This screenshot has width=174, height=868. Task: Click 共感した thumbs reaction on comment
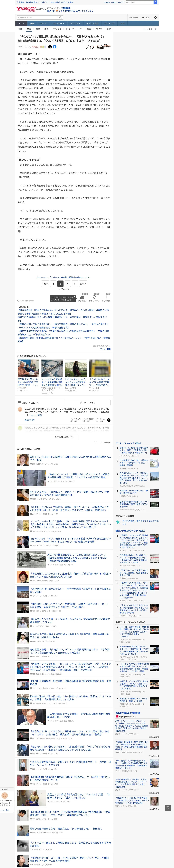point(75,420)
